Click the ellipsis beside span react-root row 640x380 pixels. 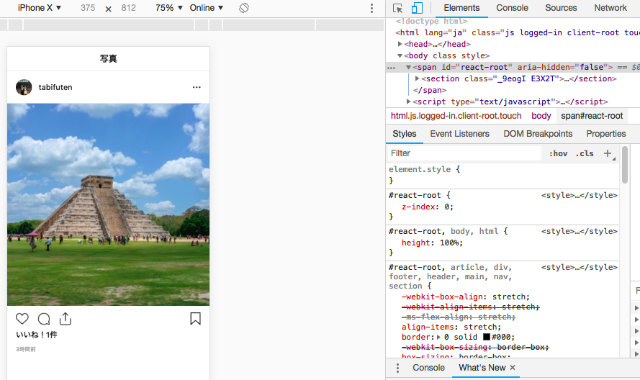coord(391,68)
